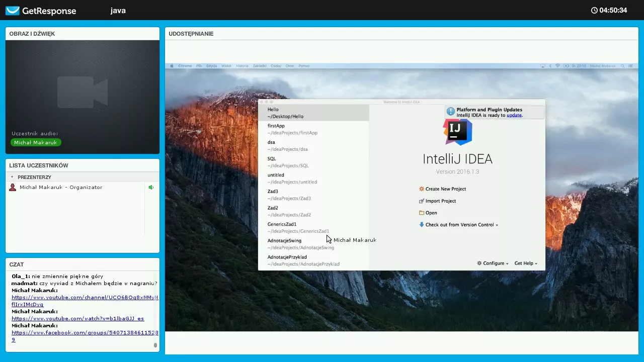644x362 pixels.
Task: Click the GetResponse envelope logo
Action: coord(13,11)
